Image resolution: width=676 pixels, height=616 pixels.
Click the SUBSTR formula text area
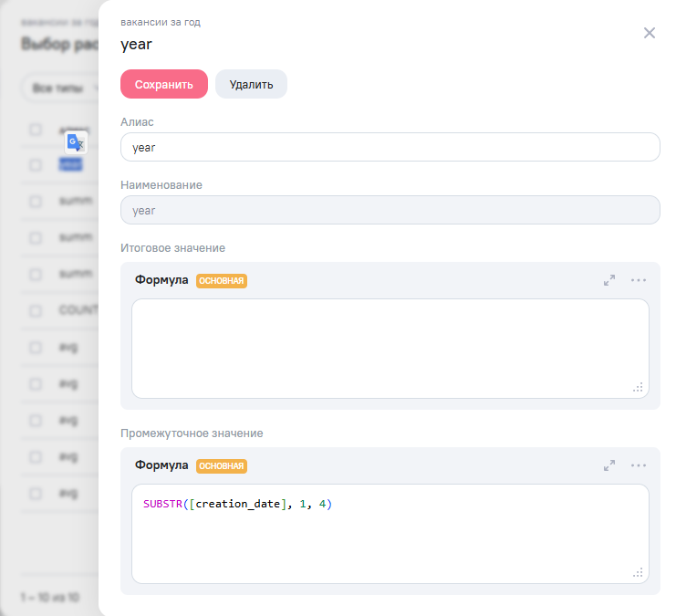(390, 538)
